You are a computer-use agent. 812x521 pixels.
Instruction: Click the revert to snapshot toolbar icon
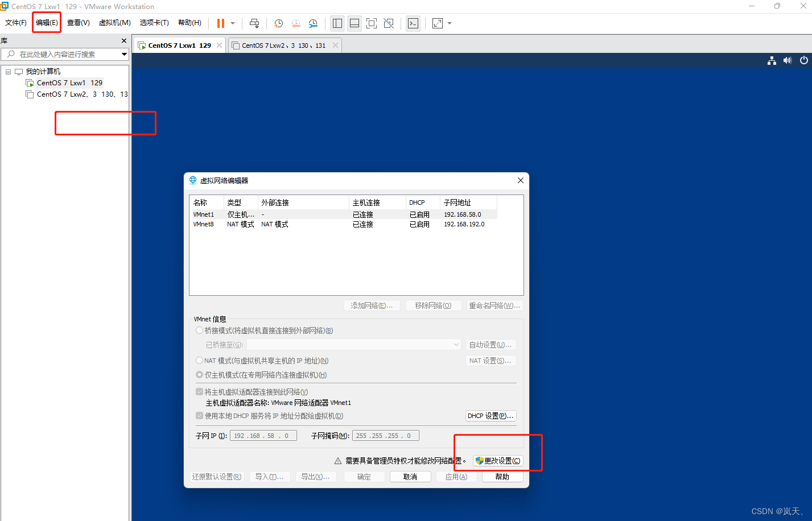coord(296,23)
